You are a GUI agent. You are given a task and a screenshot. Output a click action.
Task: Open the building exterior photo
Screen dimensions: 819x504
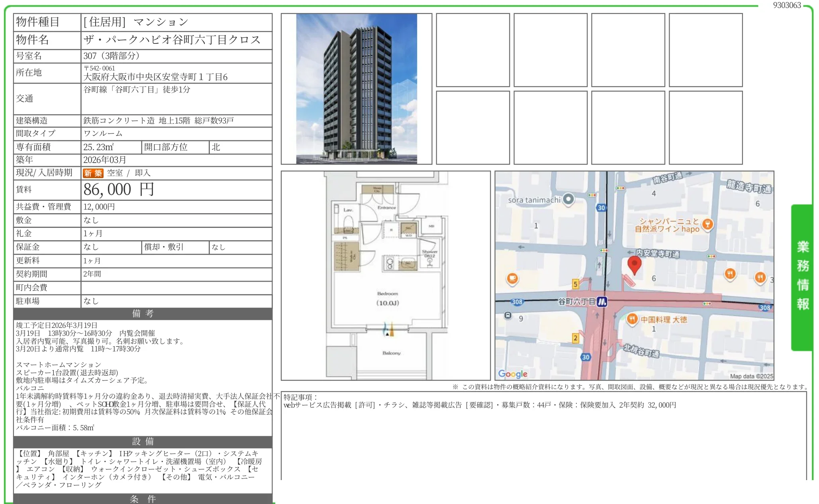click(x=356, y=89)
